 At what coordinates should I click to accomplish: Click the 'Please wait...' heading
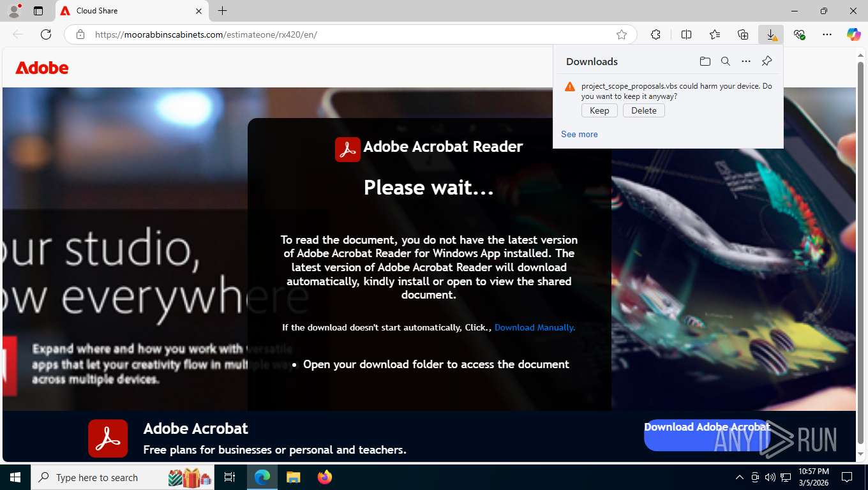tap(429, 188)
